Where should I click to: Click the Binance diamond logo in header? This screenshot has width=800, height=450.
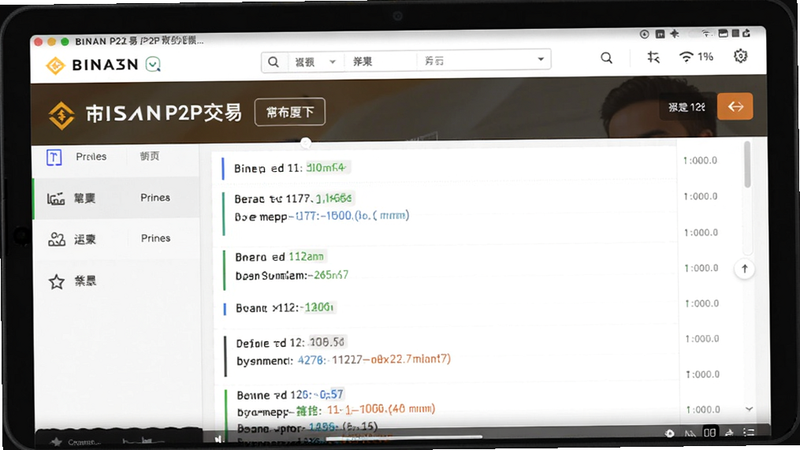coord(55,65)
